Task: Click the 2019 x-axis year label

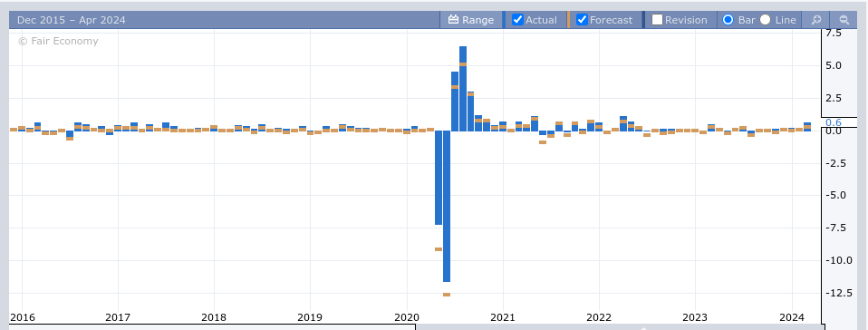Action: pos(310,317)
